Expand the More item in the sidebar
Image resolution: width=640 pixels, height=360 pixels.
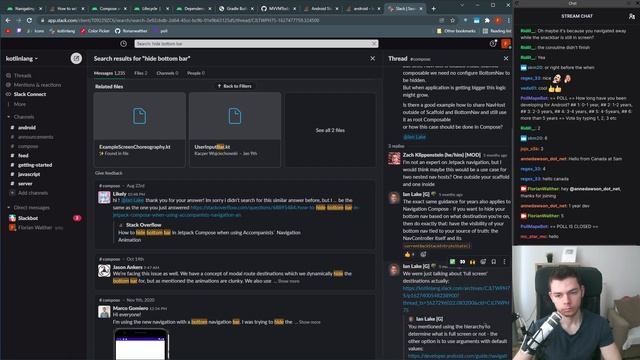coord(20,104)
